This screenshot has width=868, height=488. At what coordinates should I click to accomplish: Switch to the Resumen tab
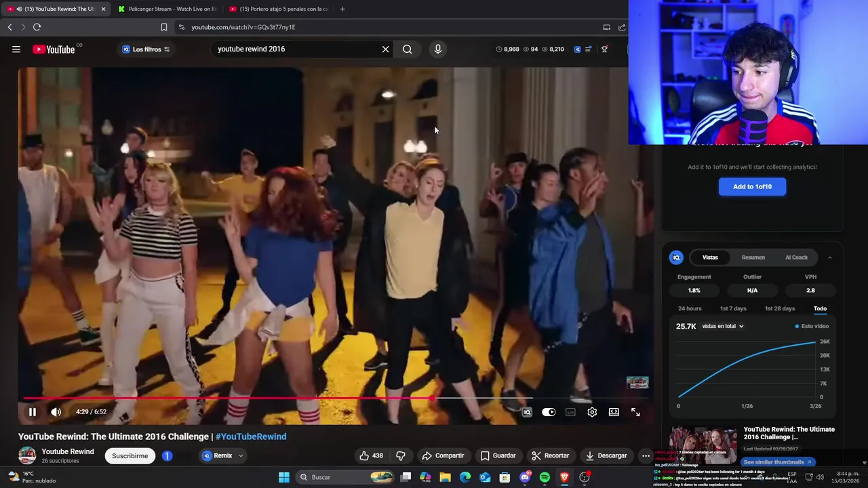point(753,257)
